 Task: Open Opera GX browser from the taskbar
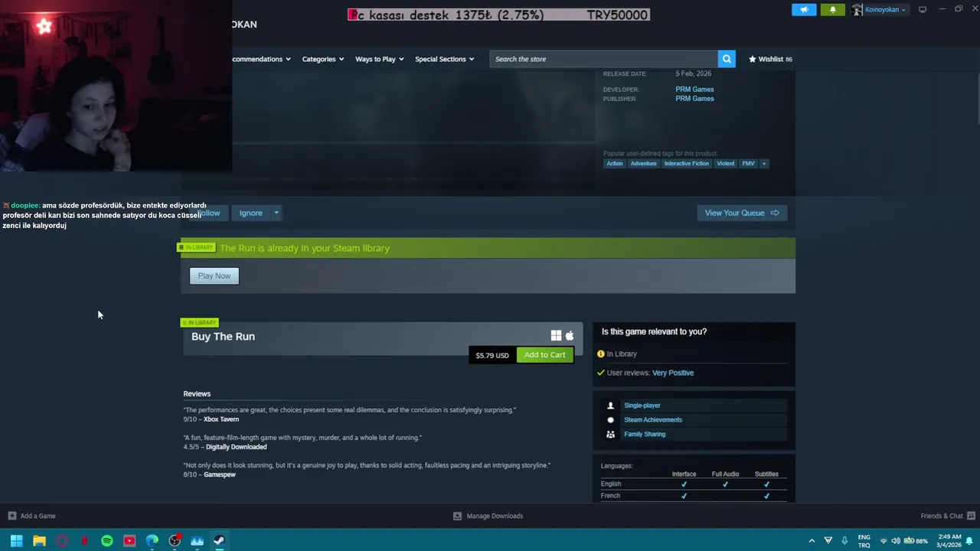tap(62, 541)
